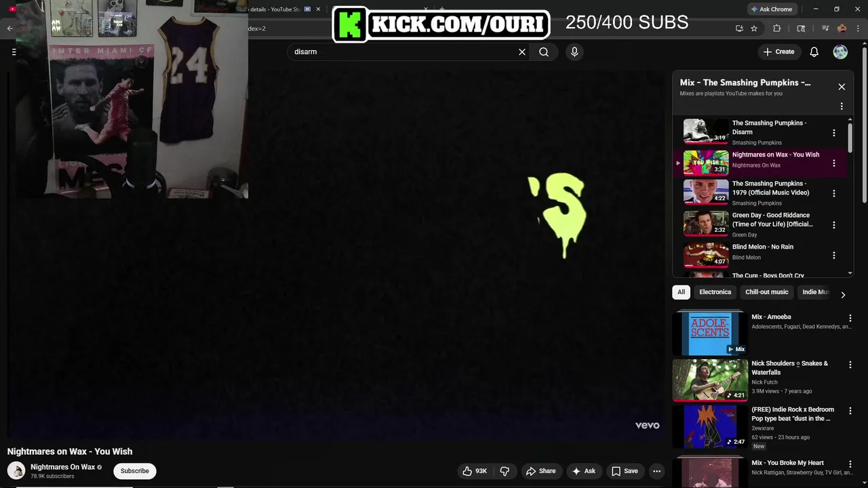
Task: Select 'Green Day - Good Riddance' title
Action: [772, 220]
